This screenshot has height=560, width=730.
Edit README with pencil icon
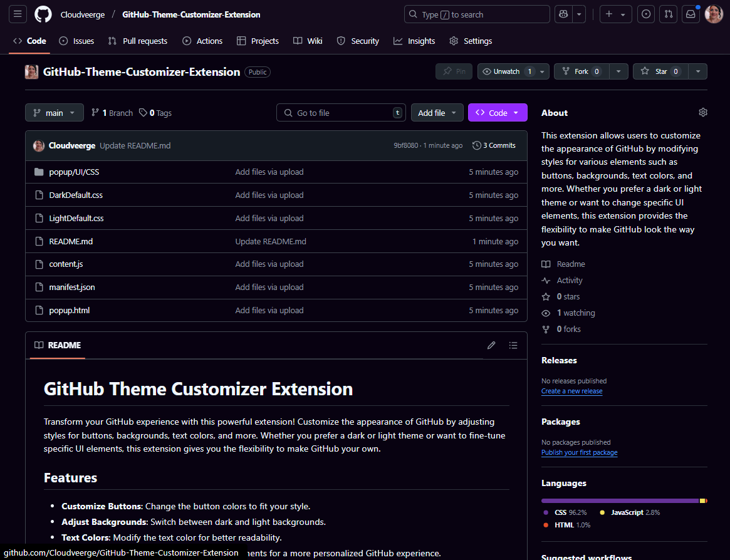click(x=491, y=345)
